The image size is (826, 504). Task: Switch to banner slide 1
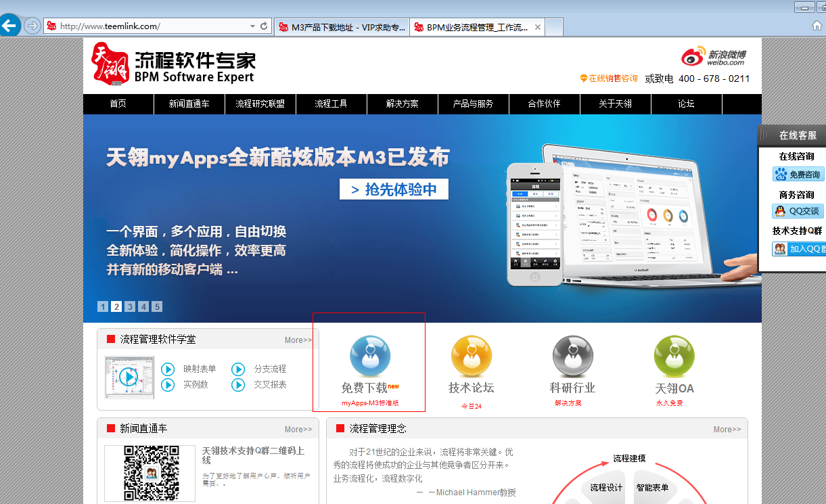click(103, 306)
